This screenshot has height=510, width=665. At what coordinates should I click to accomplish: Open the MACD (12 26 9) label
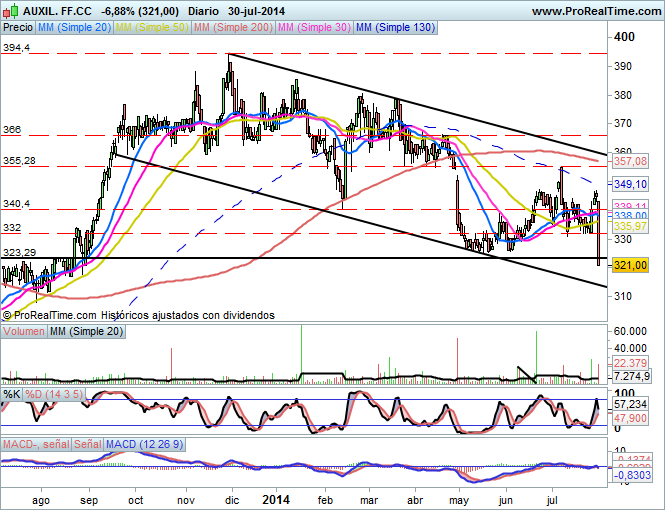(145, 444)
